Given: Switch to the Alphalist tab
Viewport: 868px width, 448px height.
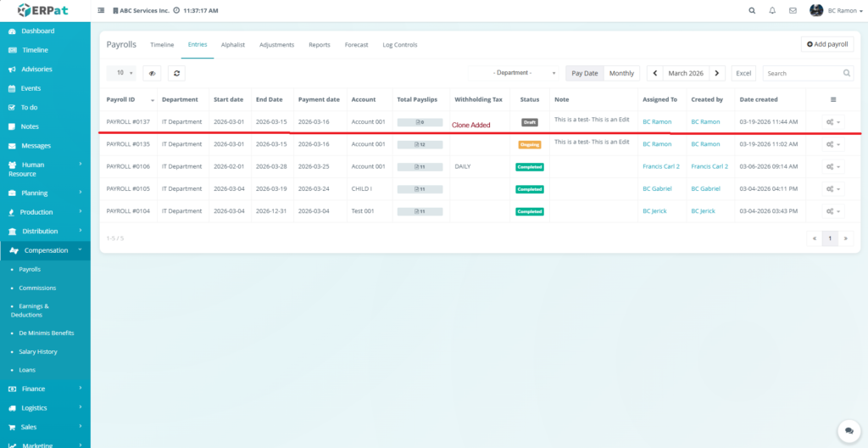Looking at the screenshot, I should pos(233,44).
